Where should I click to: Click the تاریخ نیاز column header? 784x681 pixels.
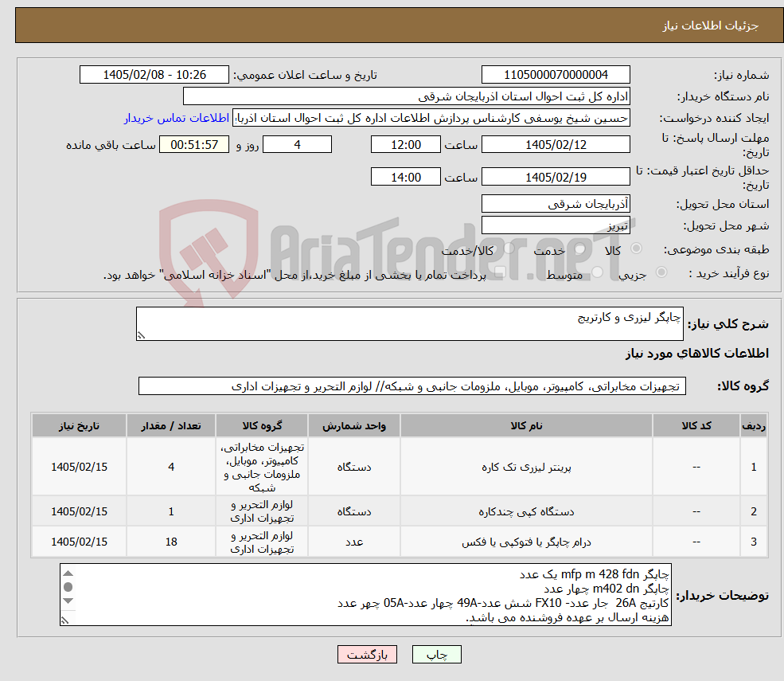point(79,426)
